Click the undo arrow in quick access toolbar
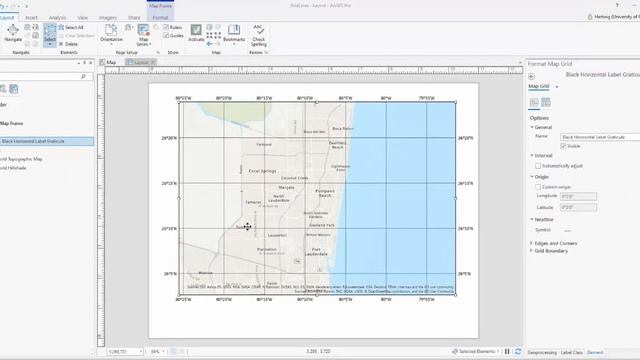 click(2, 6)
